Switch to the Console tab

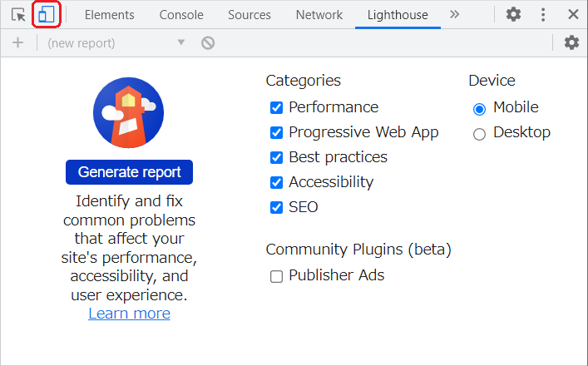click(x=181, y=15)
